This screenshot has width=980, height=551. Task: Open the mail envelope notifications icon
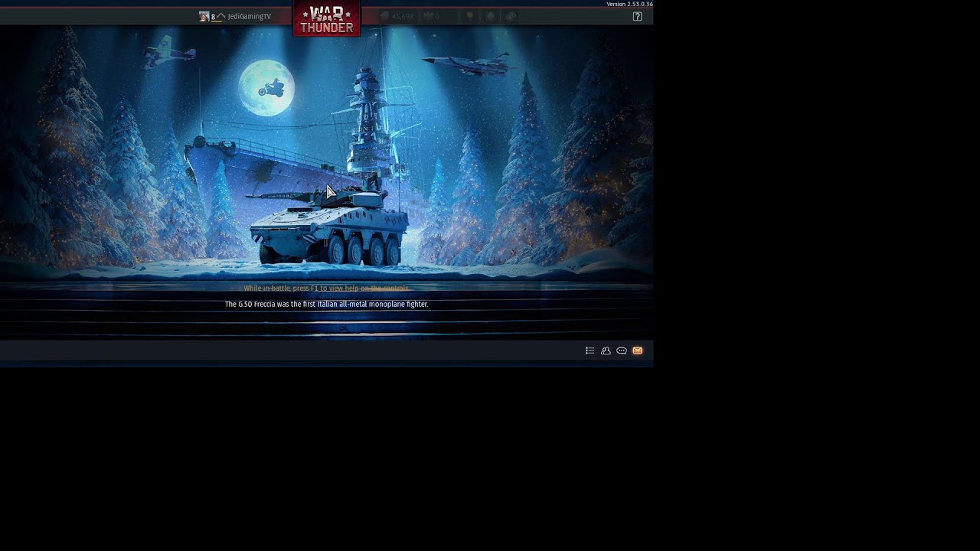(x=637, y=350)
